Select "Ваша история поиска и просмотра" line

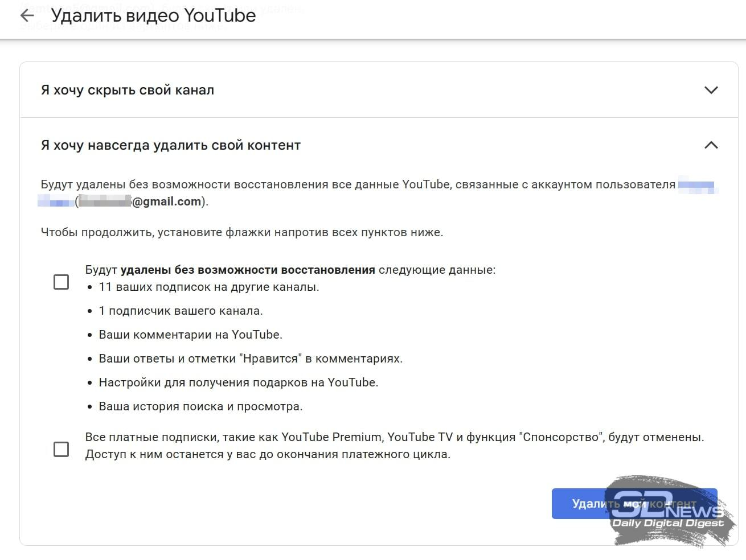[200, 406]
